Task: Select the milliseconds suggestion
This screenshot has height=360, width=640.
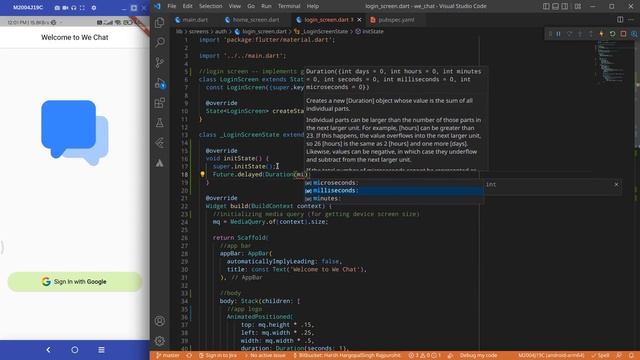Action: 394,190
